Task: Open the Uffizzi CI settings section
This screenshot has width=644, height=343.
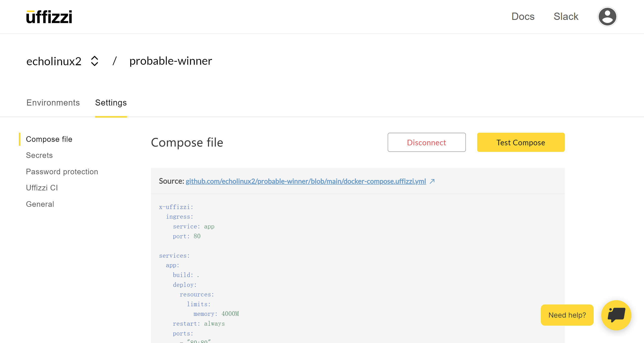Action: [x=42, y=188]
